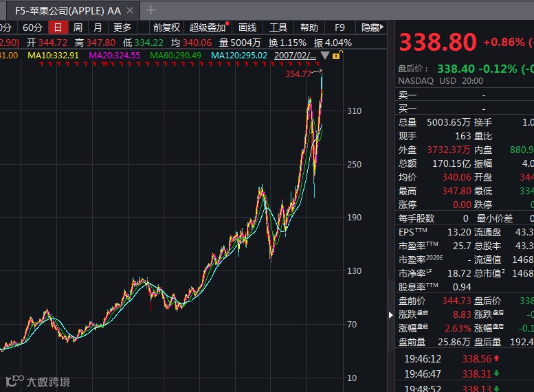Click the MA20:324.55 indicator label

pos(114,56)
